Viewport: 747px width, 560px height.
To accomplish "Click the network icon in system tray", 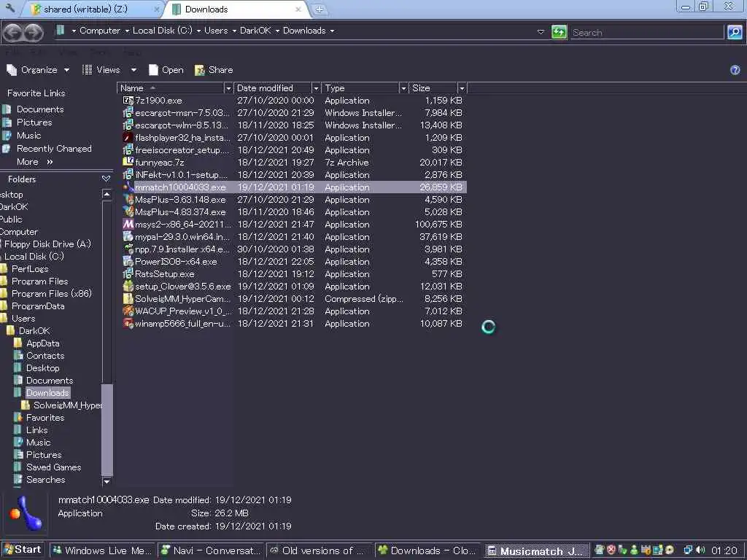I will (688, 551).
